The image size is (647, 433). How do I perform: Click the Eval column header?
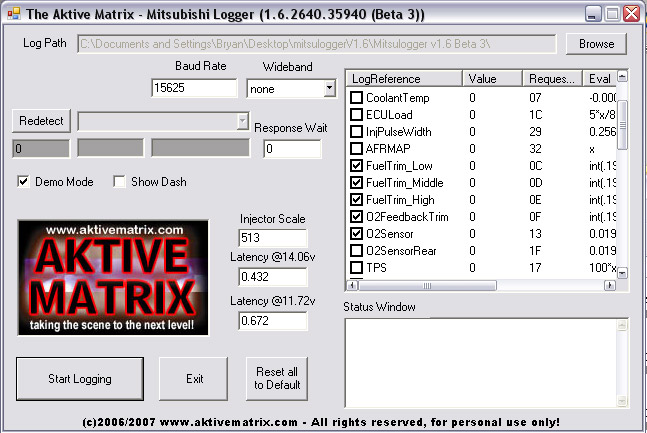600,78
